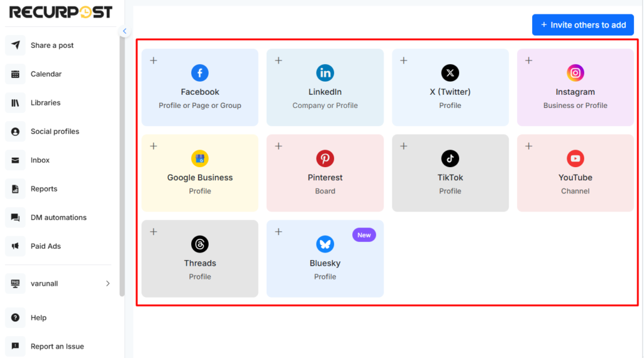This screenshot has width=644, height=358.
Task: Collapse the sidebar with the arrow toggle
Action: click(125, 31)
